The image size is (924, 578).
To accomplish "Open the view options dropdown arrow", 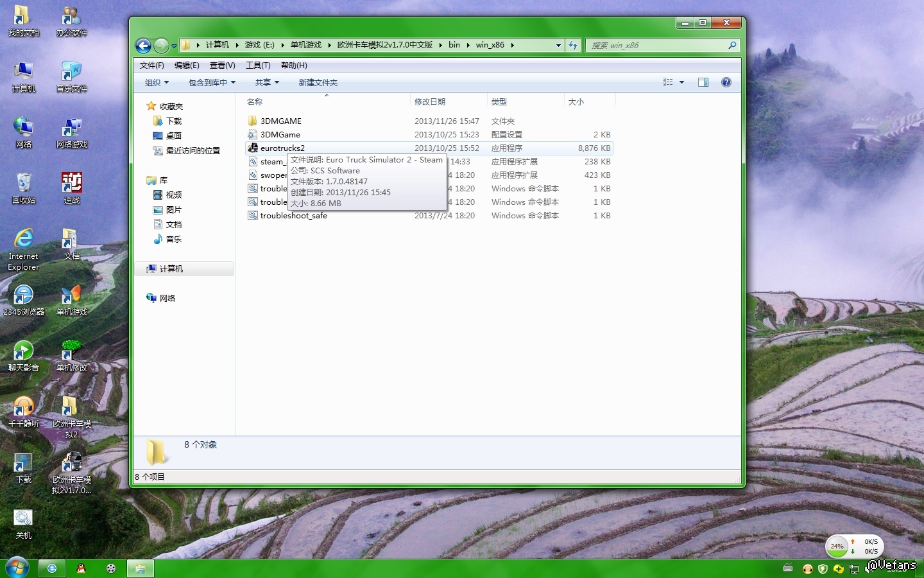I will pos(681,82).
